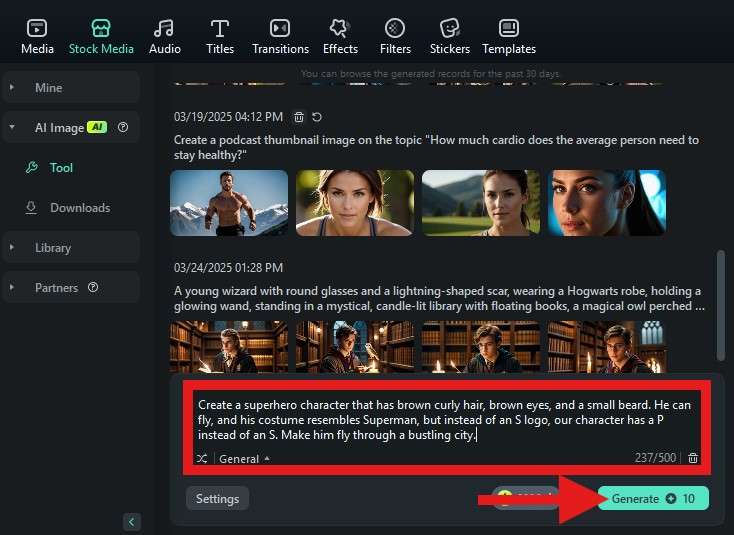Select wizard with owl thumbnail
734x535 pixels.
[x=355, y=347]
